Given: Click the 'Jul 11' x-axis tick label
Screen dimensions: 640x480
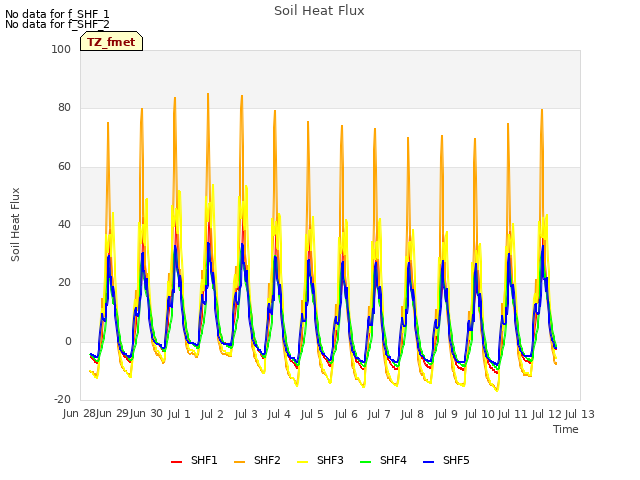Looking at the screenshot, I should point(513,414).
